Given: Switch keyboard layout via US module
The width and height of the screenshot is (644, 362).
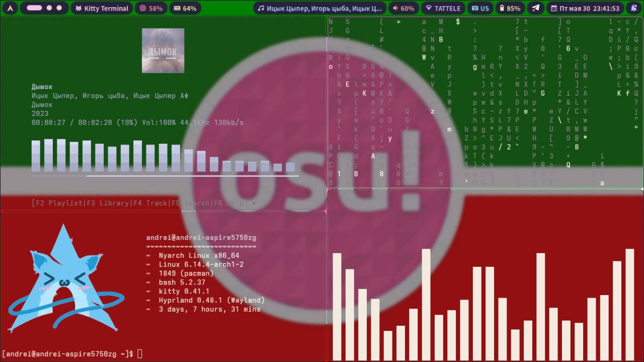Looking at the screenshot, I should [x=480, y=8].
